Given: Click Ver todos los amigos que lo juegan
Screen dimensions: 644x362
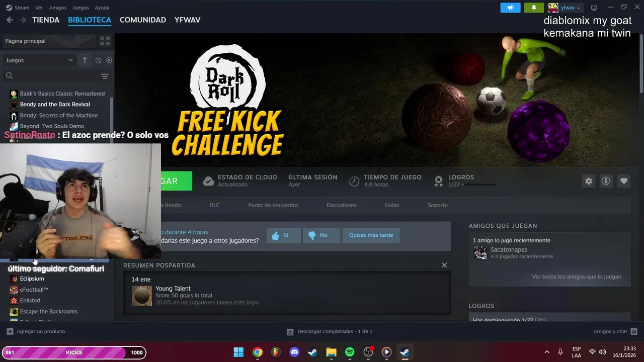Looking at the screenshot, I should pos(577,277).
